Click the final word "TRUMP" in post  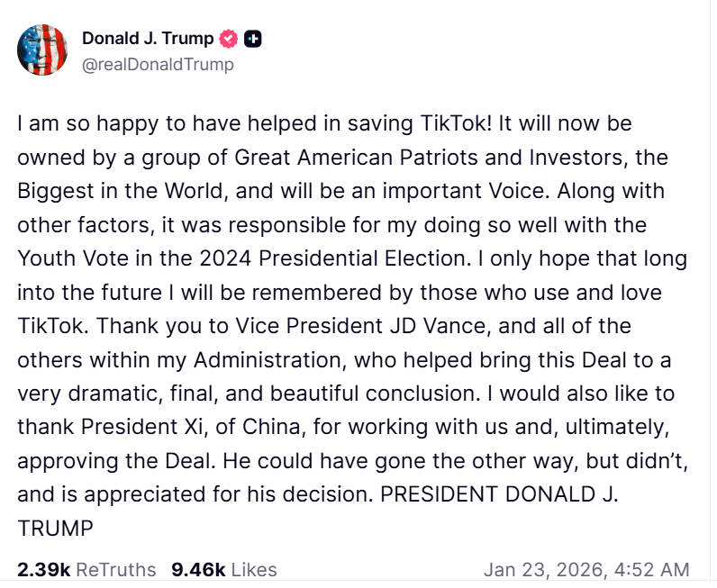(x=54, y=528)
